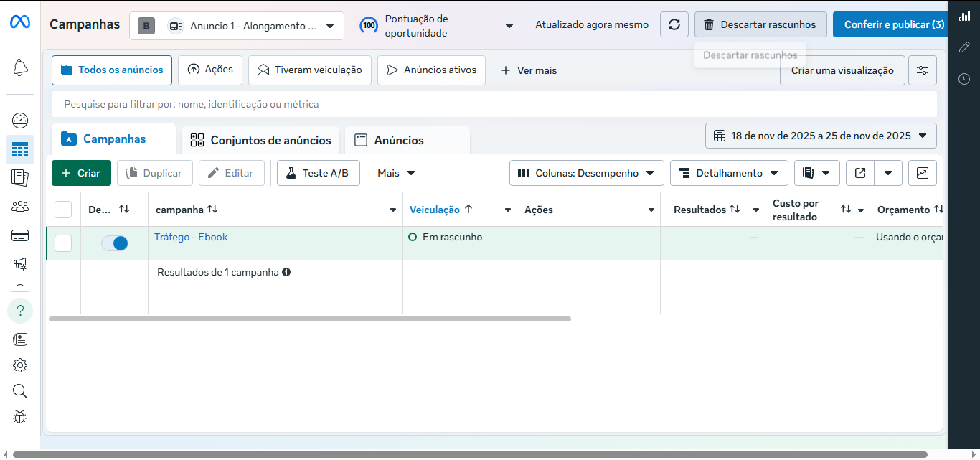Select the Todos os anúncios view

(112, 70)
